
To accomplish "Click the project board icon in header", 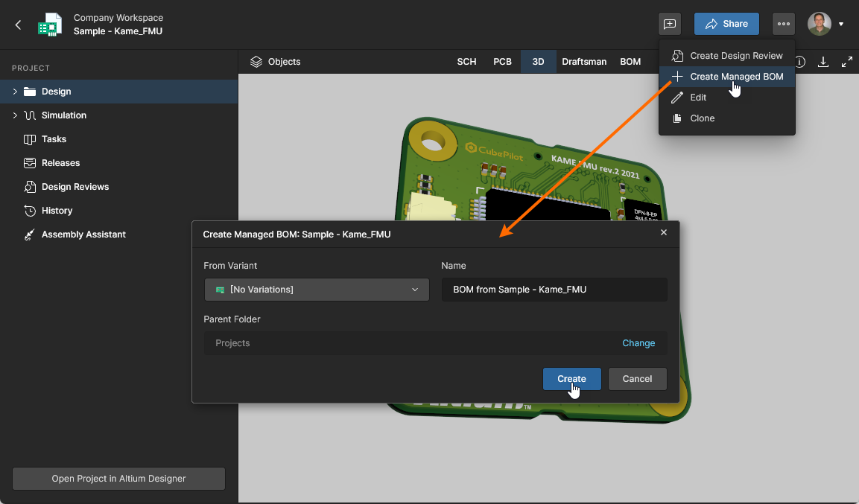I will 50,25.
